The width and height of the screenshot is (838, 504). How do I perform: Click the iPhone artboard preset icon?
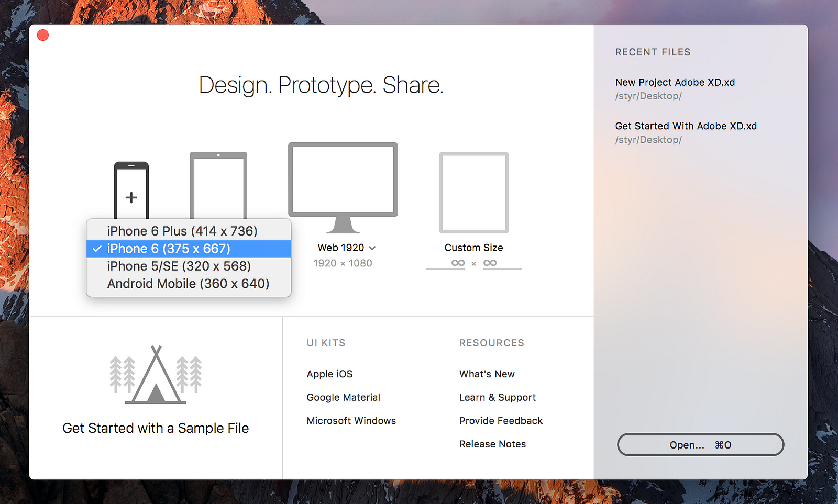point(131,191)
